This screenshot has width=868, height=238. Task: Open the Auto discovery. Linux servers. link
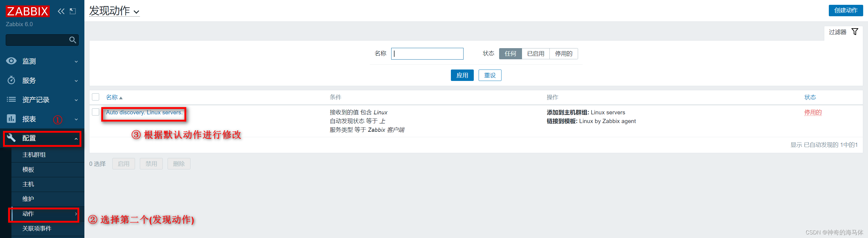(x=144, y=112)
